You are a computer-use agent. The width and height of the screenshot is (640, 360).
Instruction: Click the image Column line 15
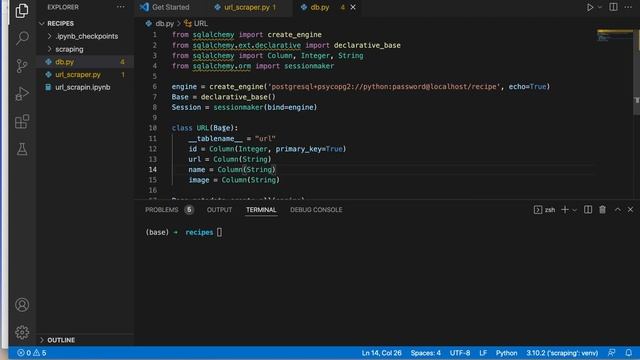click(x=234, y=180)
